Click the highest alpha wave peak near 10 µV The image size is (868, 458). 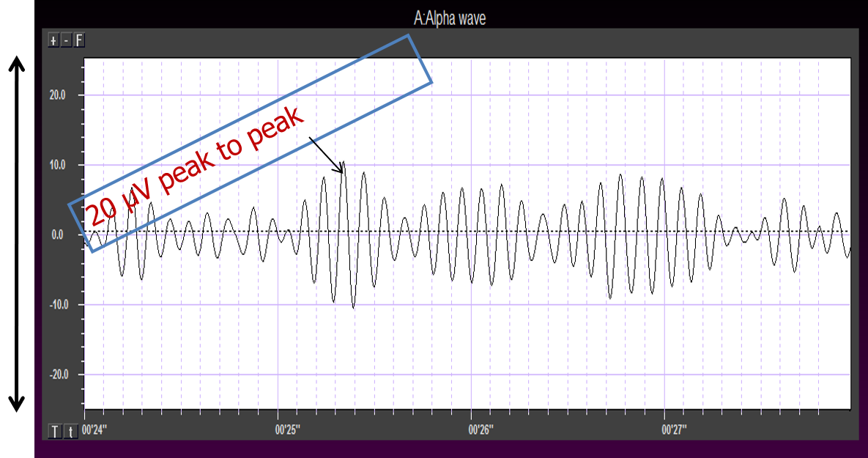pos(343,163)
